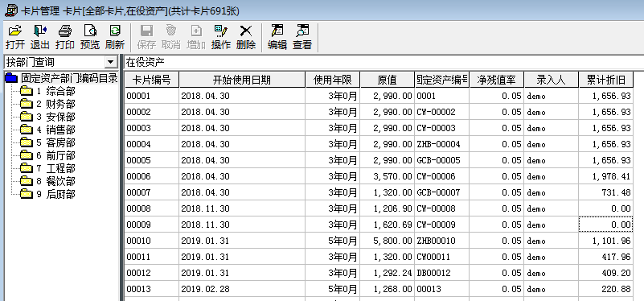Screen dimensions: 644x301
Task: Click original value 3,570.00 cell
Action: (x=387, y=176)
